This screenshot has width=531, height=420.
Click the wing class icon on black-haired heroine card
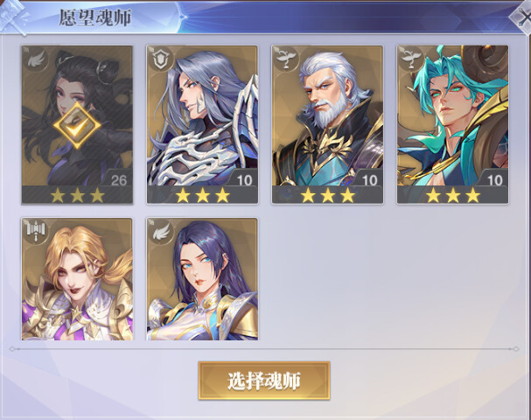(35, 59)
